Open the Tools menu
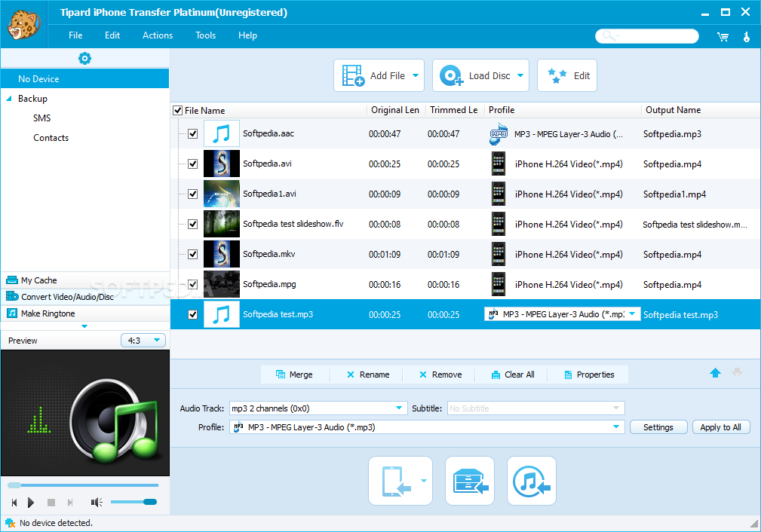 coord(206,35)
